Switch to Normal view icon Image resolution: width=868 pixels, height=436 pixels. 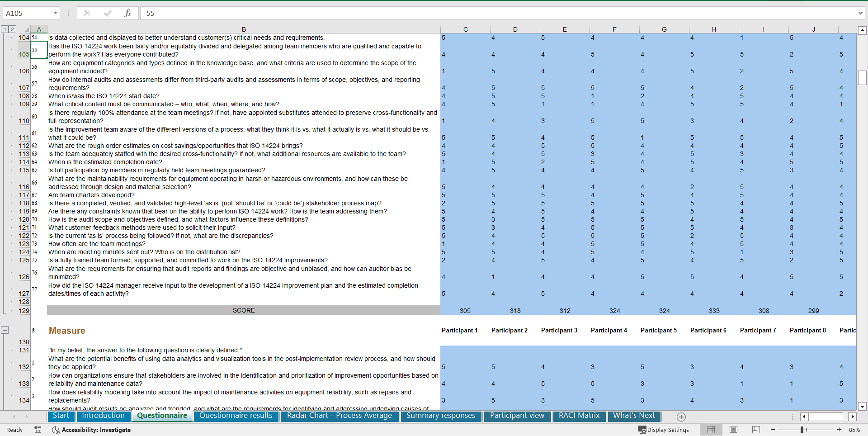pos(711,430)
